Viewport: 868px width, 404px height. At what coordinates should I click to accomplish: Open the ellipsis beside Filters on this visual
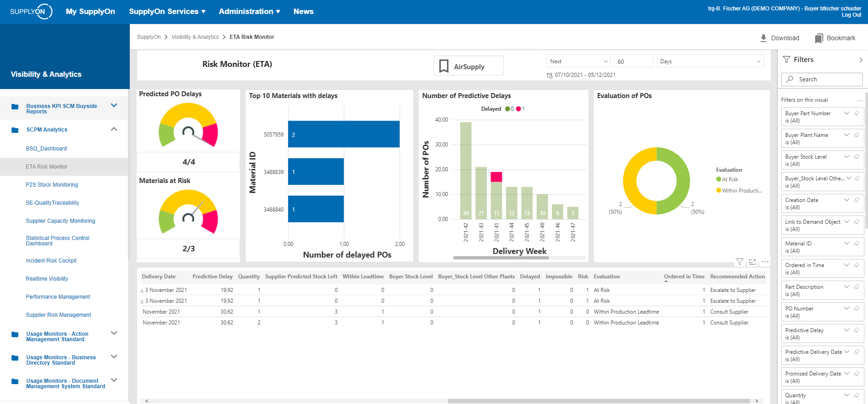(x=859, y=100)
